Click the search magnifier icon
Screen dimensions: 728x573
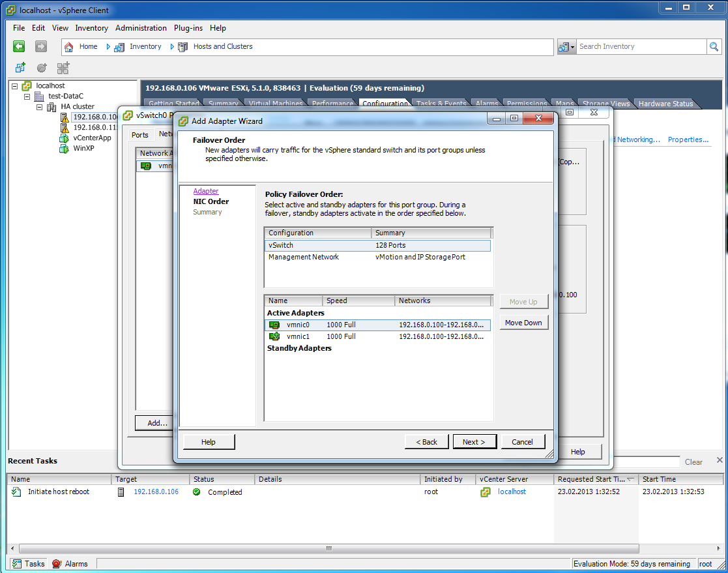point(714,46)
